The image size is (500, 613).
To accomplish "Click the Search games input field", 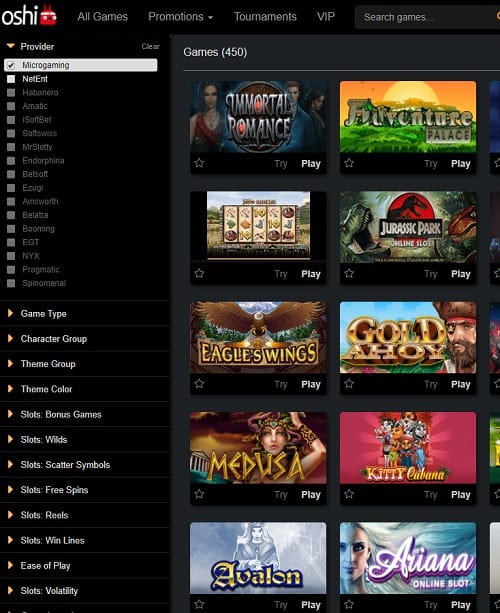I will click(x=427, y=17).
